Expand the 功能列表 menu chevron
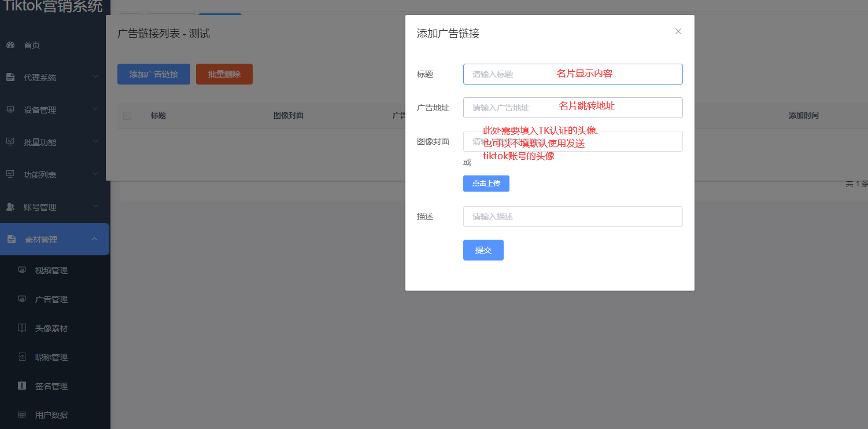The image size is (868, 429). click(95, 174)
